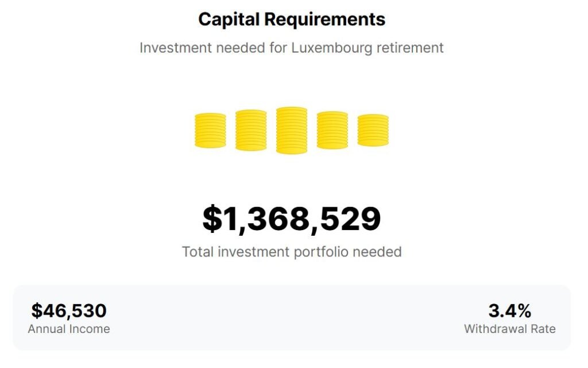Click the word 'Capital' in the title

pos(229,20)
